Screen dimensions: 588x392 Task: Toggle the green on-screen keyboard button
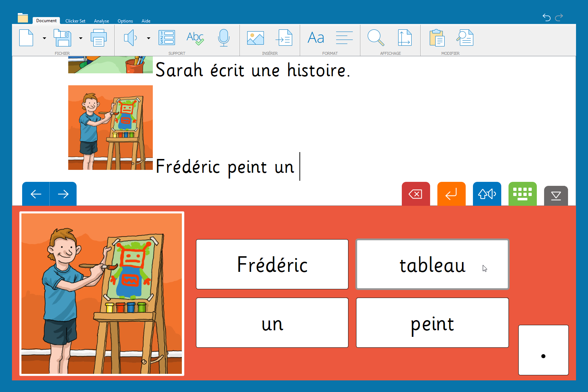(x=522, y=194)
